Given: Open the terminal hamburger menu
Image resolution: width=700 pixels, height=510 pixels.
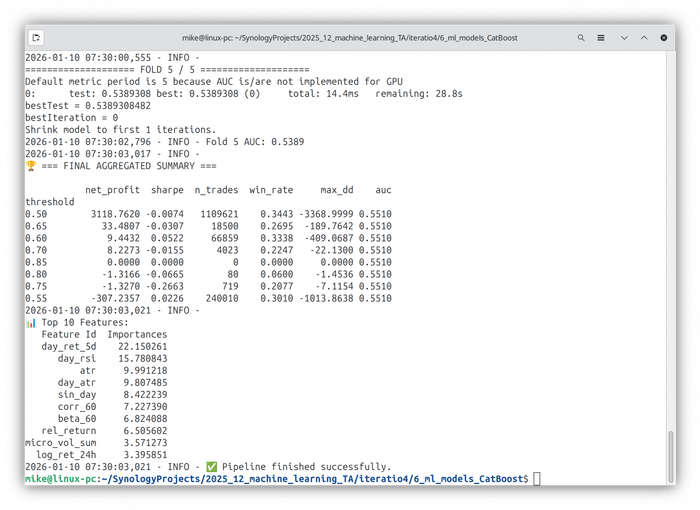Looking at the screenshot, I should click(x=601, y=38).
